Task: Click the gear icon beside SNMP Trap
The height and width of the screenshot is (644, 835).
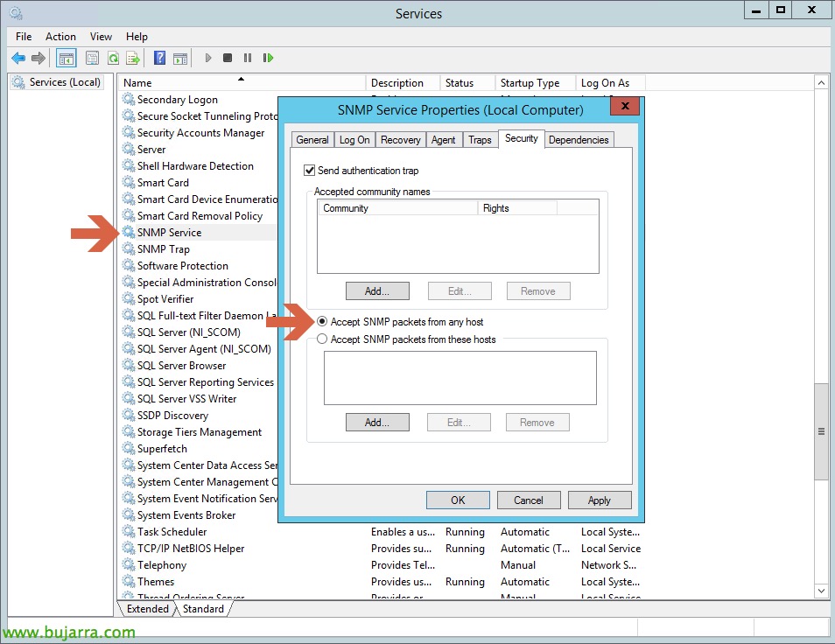Action: tap(129, 248)
